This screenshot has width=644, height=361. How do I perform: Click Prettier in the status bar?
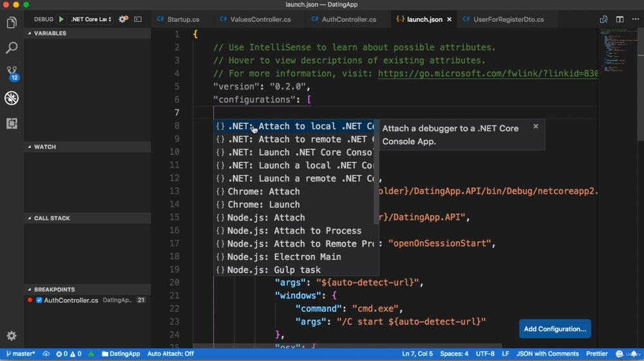coord(597,354)
